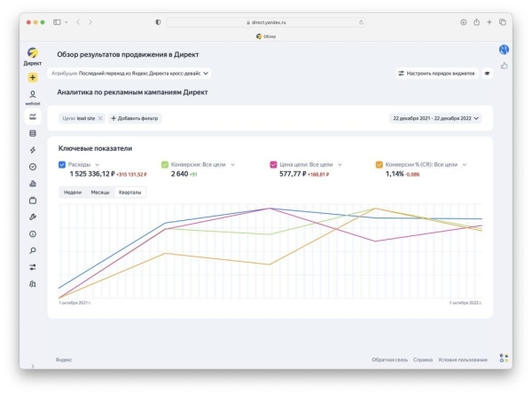The width and height of the screenshot is (532, 395).
Task: Remove the lead site goal filter
Action: pyautogui.click(x=100, y=118)
